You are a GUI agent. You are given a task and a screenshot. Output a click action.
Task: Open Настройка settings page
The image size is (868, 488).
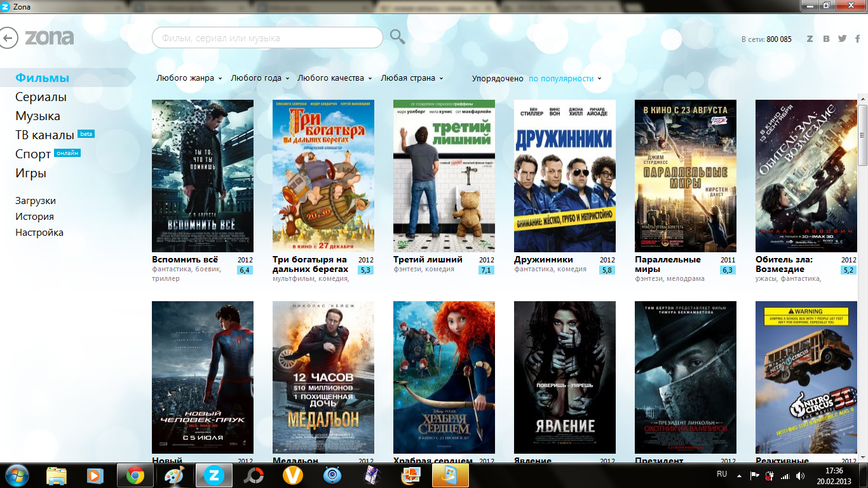click(39, 233)
